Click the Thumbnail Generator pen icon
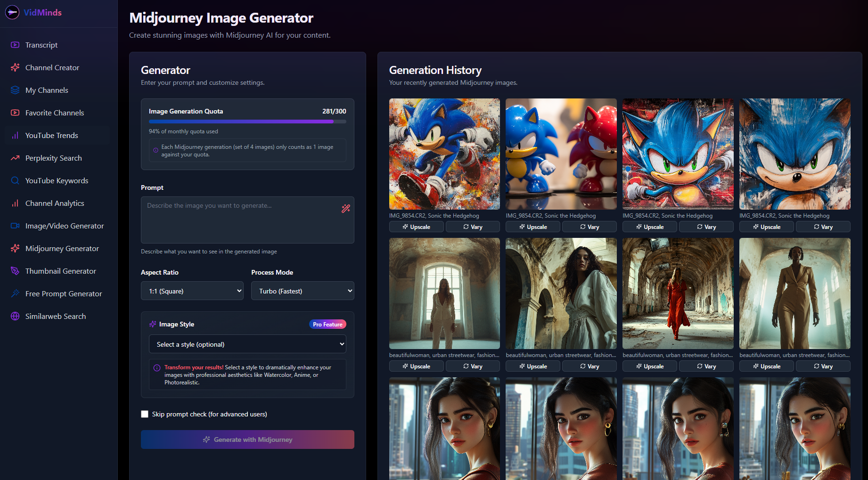This screenshot has height=480, width=868. 15,271
